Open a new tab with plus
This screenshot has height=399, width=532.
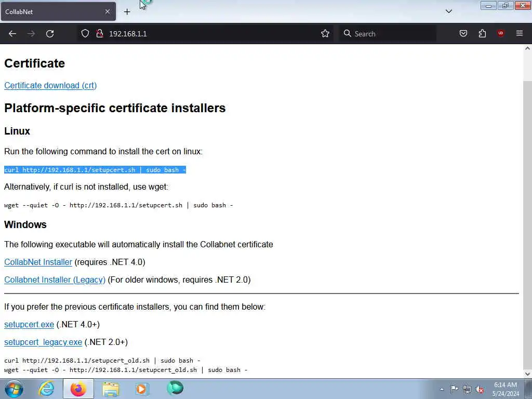tap(127, 12)
